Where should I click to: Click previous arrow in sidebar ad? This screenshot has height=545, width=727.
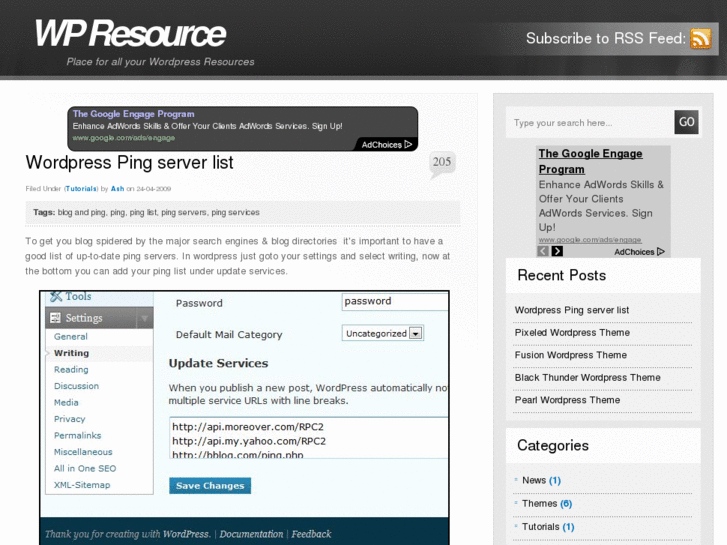tap(543, 251)
